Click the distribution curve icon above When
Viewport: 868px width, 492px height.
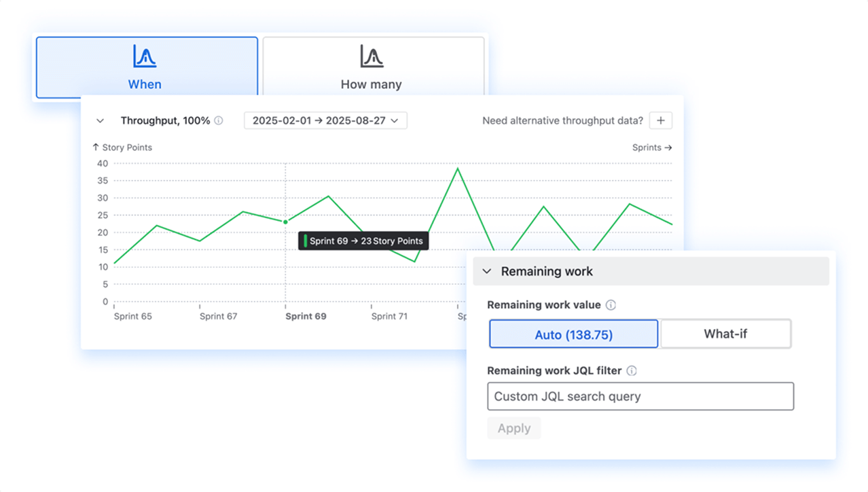coord(145,56)
